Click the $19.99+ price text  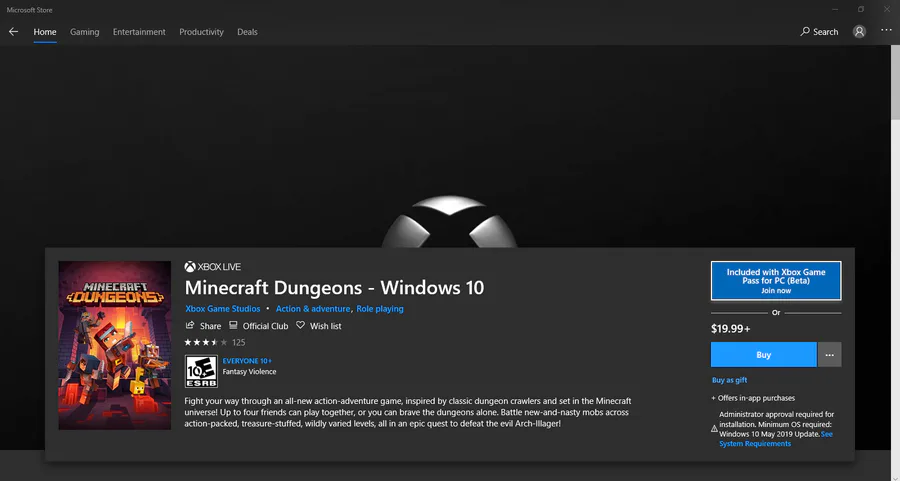point(731,329)
